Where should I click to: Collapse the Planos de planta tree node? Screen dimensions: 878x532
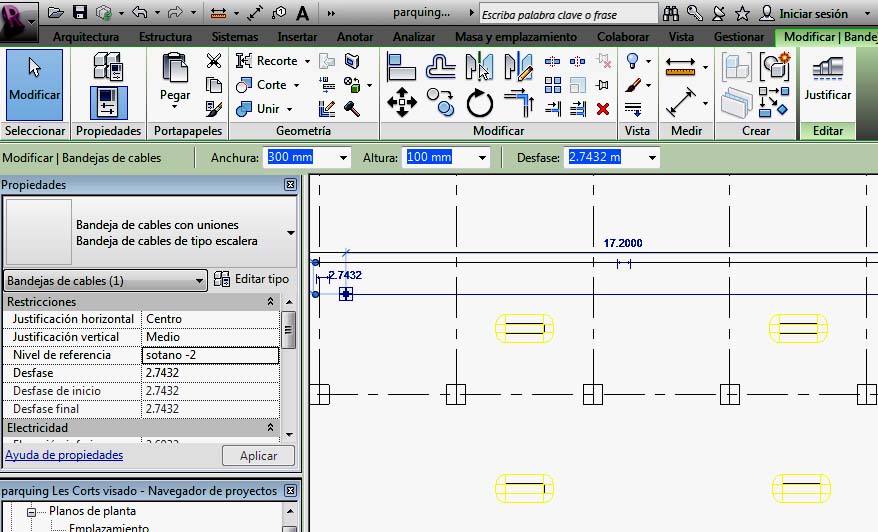point(31,511)
